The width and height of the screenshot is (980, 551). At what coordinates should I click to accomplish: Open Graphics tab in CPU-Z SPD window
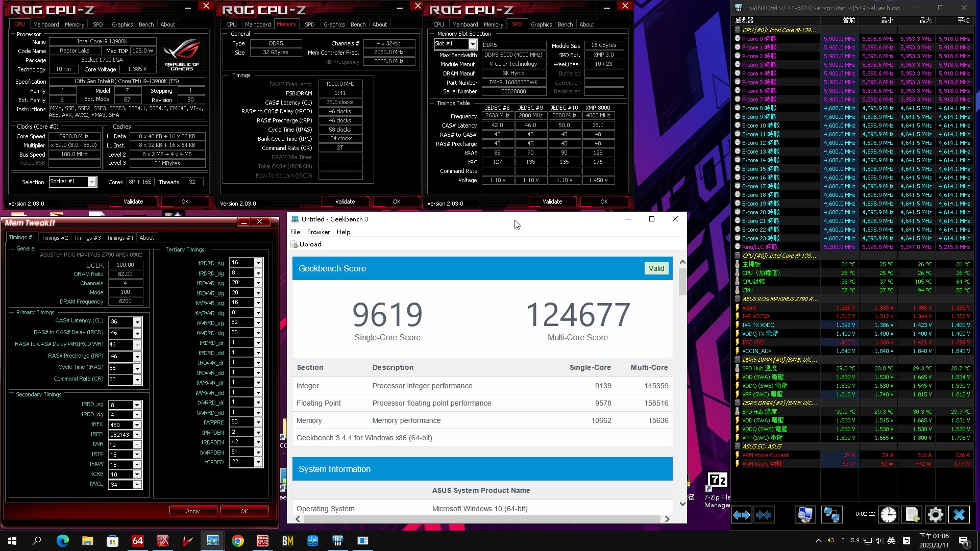541,24
